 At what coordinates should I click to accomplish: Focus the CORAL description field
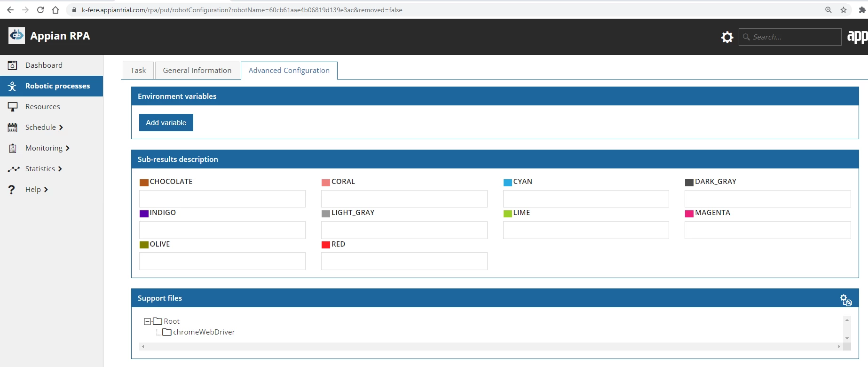click(x=404, y=199)
